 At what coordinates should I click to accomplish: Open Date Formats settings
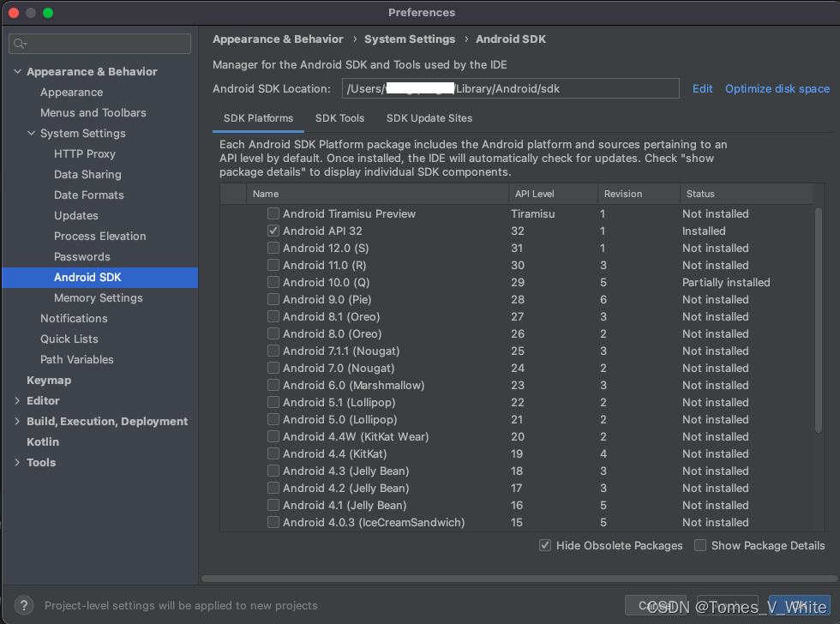[89, 195]
